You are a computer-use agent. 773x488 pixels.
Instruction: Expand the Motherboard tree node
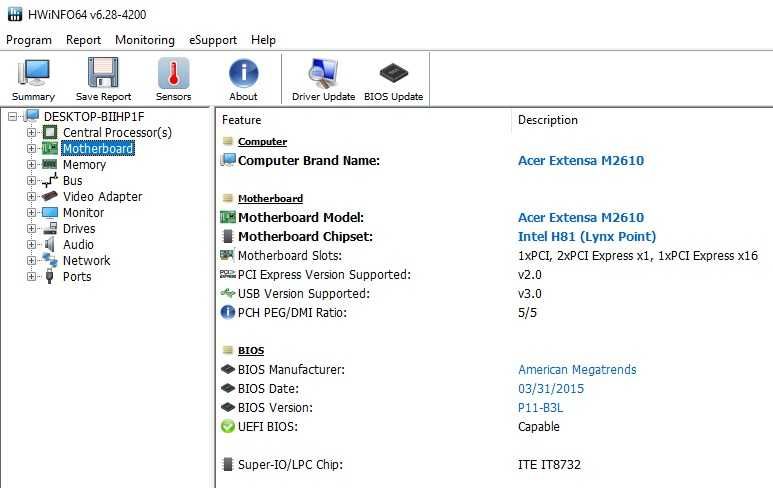(31, 148)
